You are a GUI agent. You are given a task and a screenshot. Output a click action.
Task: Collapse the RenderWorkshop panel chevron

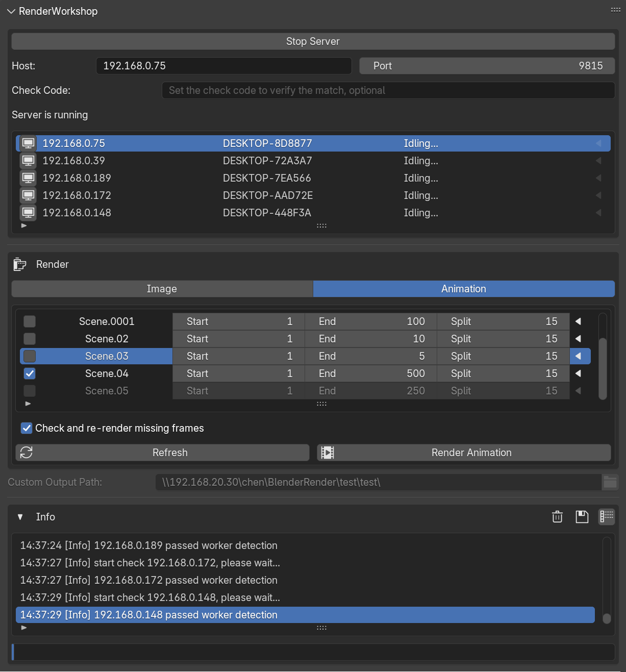coord(11,11)
